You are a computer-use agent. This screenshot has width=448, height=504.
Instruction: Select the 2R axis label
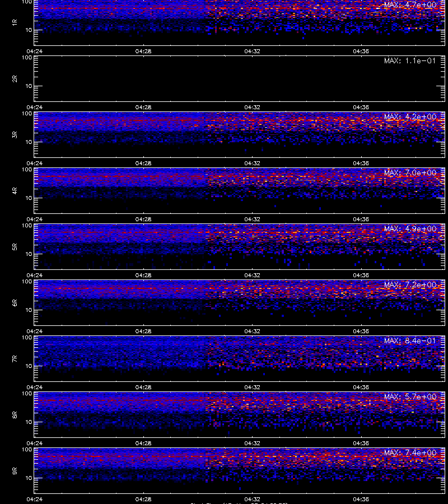pos(15,78)
